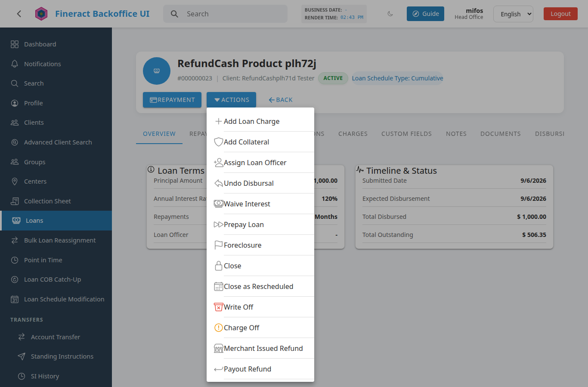Select Merchant Issued Refund option
The width and height of the screenshot is (588, 387).
point(260,348)
